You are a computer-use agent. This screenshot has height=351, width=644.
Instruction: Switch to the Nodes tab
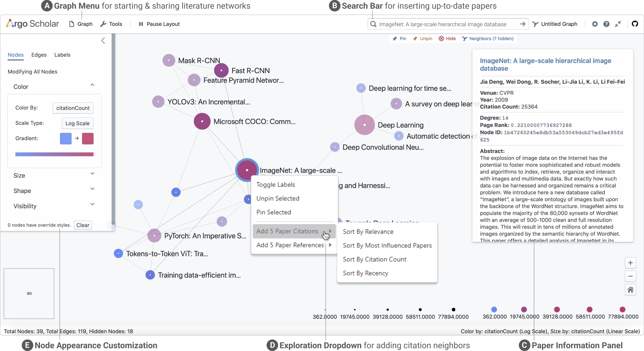point(16,55)
